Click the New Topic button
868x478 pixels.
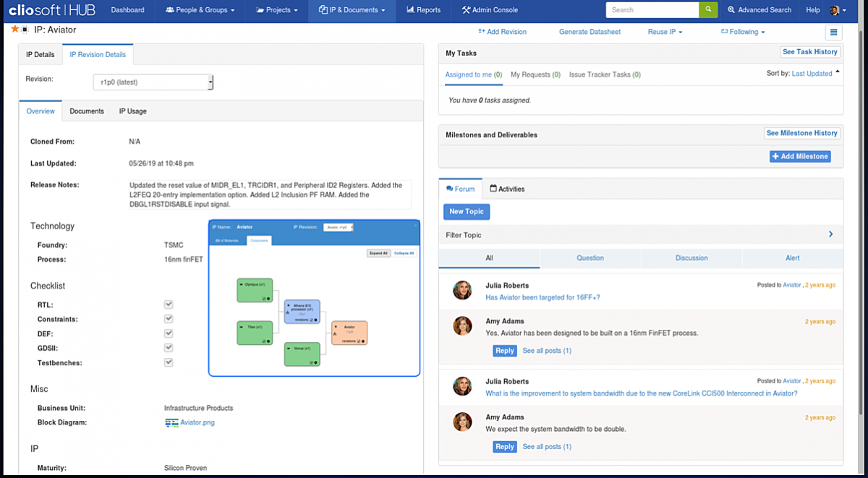(466, 212)
